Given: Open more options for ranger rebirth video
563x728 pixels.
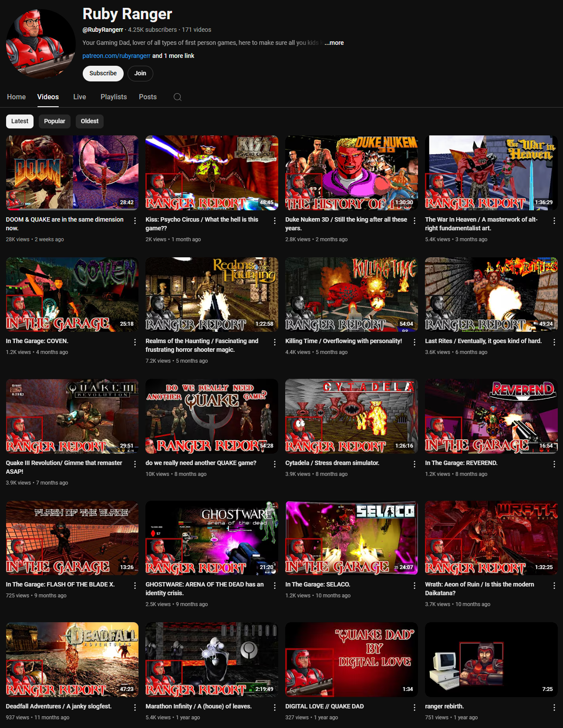Looking at the screenshot, I should tap(554, 708).
